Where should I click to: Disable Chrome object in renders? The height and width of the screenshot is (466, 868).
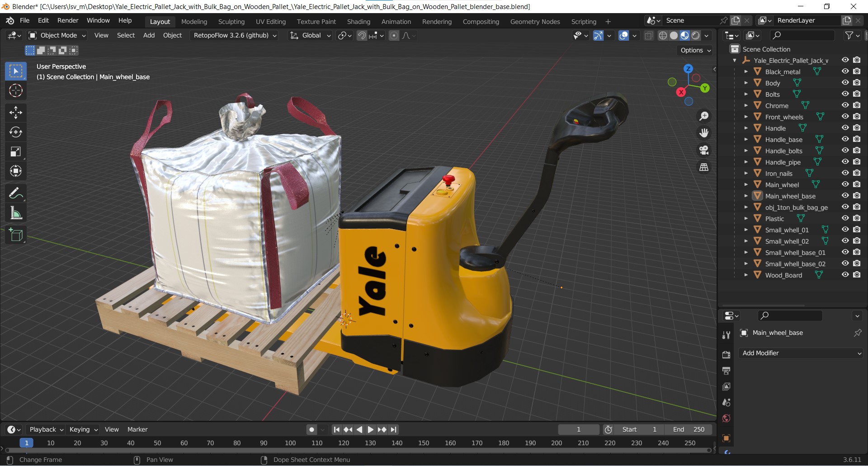(857, 105)
